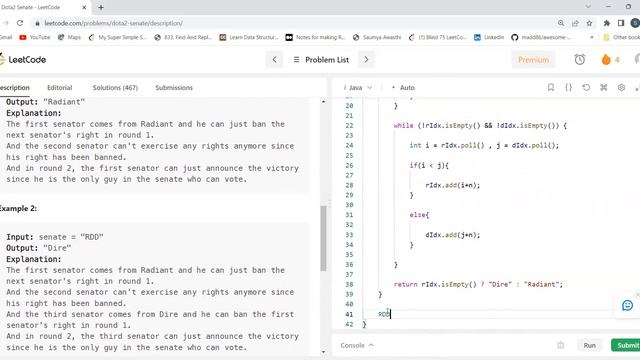Viewport: 640px width, 360px height.
Task: Open the browser extensions puzzle icon
Action: pos(607,23)
